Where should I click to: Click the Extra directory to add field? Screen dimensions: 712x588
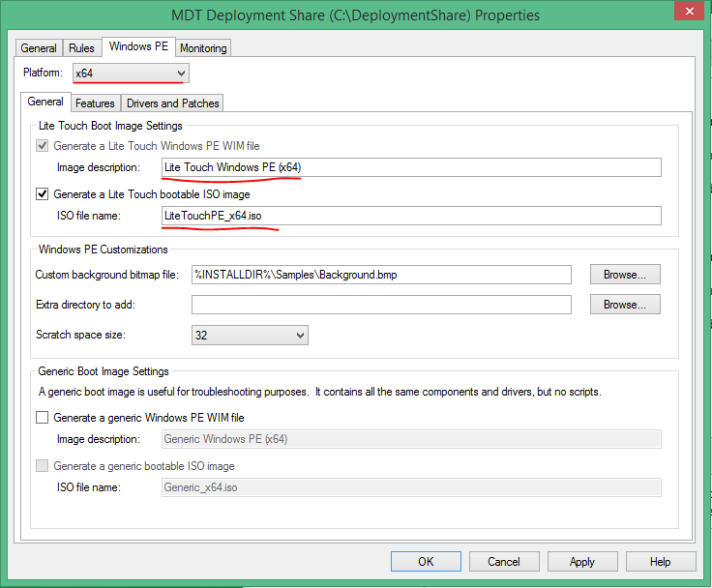(381, 305)
